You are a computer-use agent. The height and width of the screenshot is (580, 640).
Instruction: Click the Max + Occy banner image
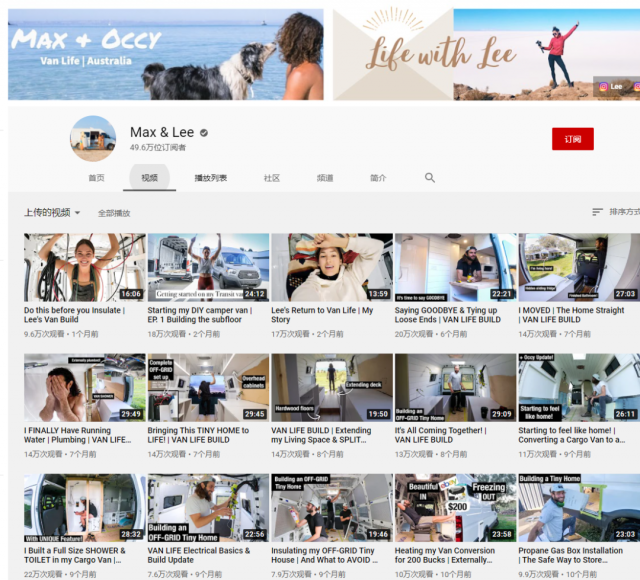(166, 54)
